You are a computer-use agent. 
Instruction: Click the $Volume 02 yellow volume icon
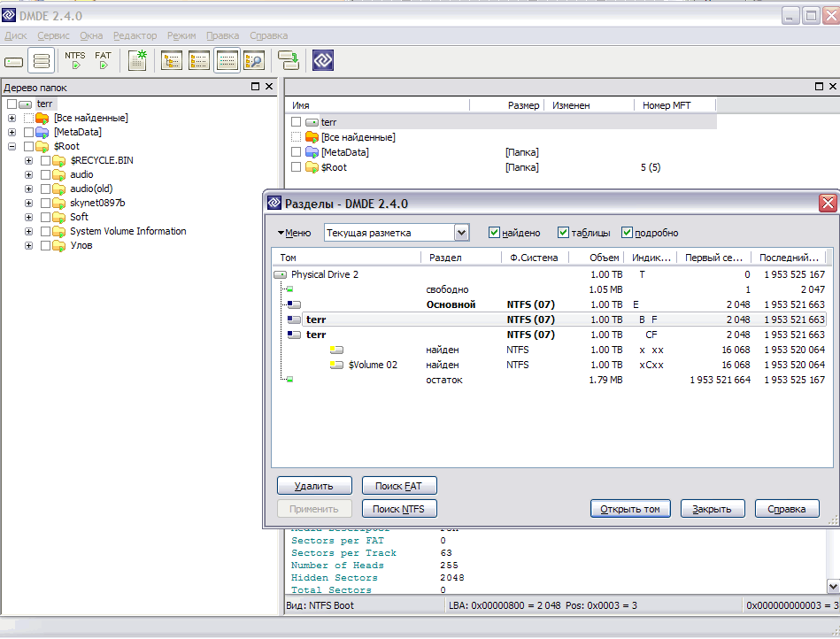coord(336,366)
